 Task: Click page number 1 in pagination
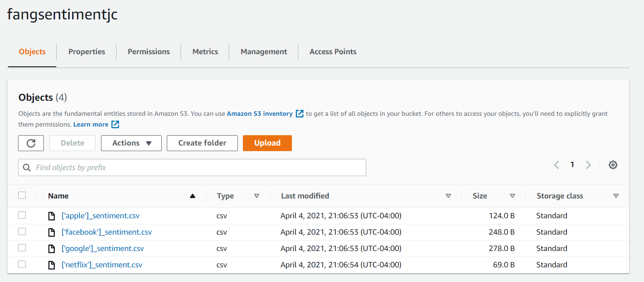(x=572, y=164)
